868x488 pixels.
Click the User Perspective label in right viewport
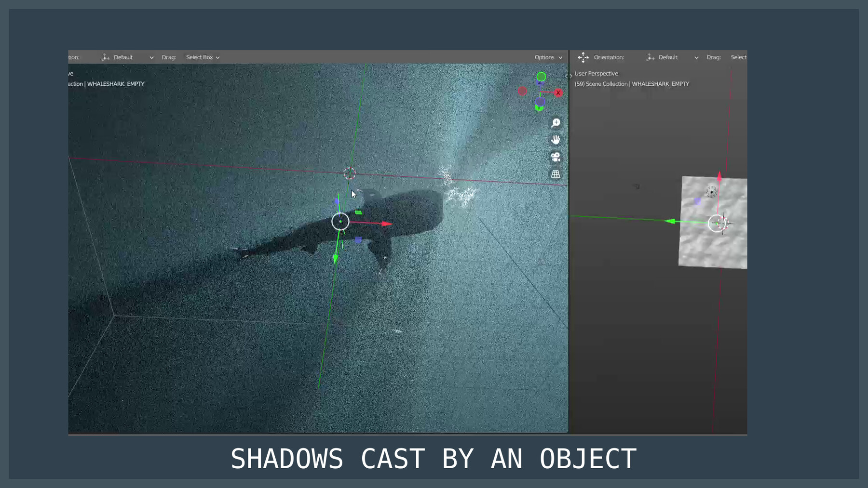[x=597, y=73]
